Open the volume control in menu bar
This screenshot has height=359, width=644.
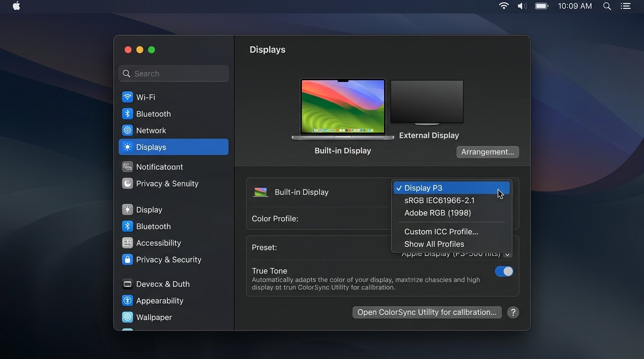[522, 6]
